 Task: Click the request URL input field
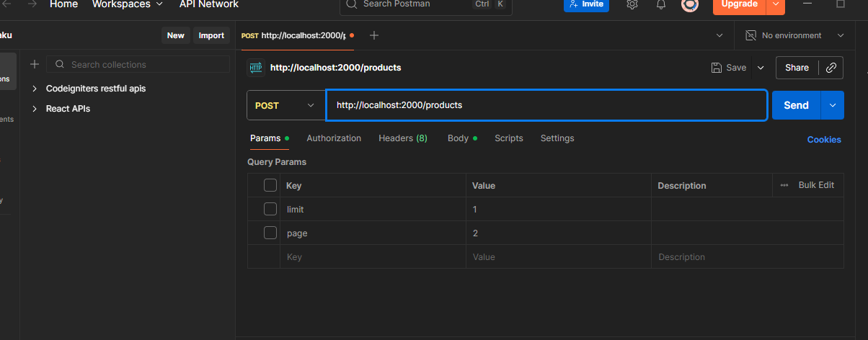click(x=546, y=105)
